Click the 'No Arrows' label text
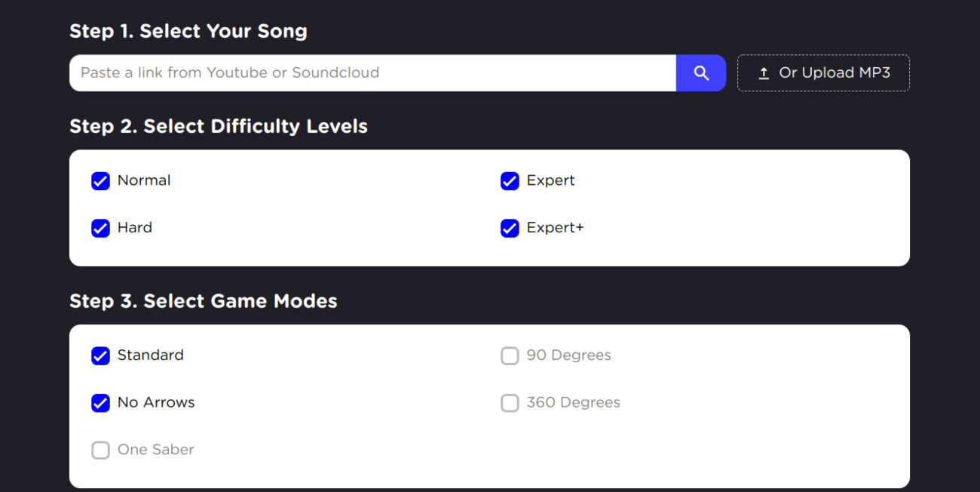 coord(156,403)
